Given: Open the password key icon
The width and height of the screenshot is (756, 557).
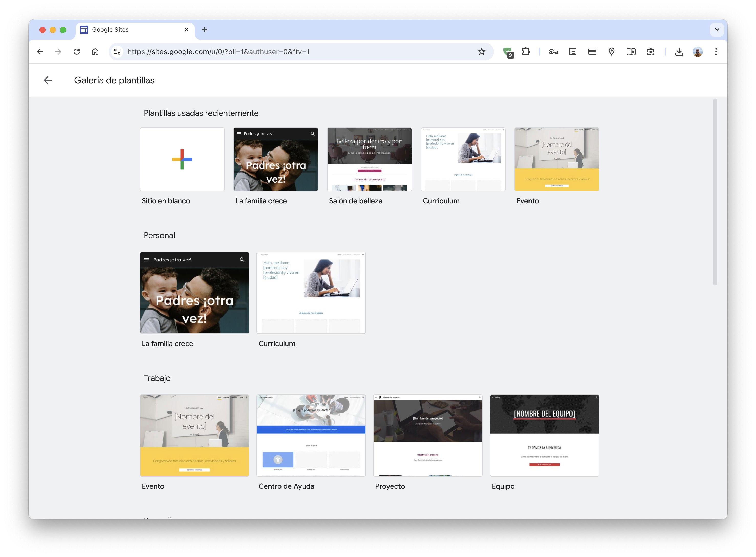Looking at the screenshot, I should (x=553, y=52).
